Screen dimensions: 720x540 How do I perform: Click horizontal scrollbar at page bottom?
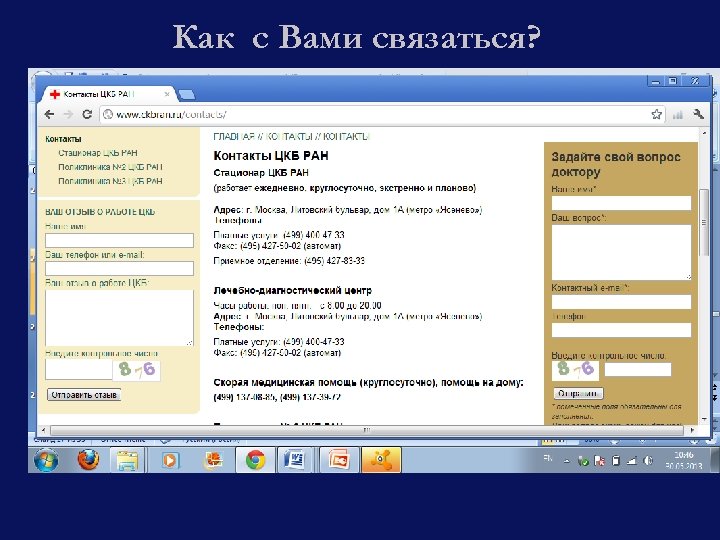[367, 430]
